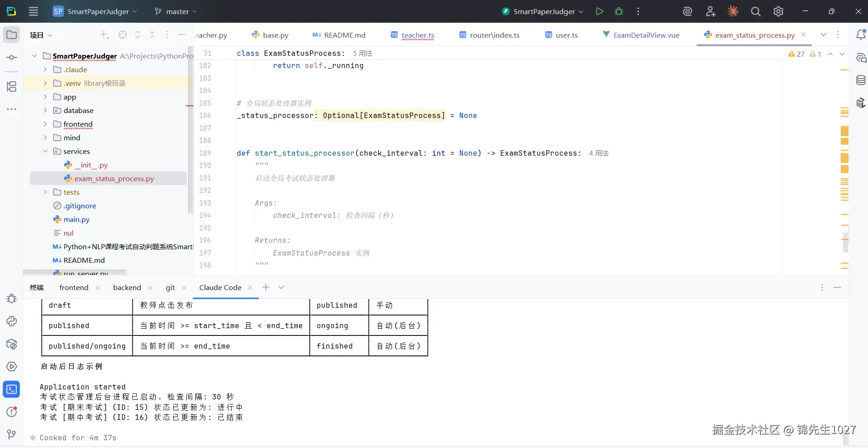Toggle the Services tool window
The height and width of the screenshot is (448, 868).
coord(11,366)
